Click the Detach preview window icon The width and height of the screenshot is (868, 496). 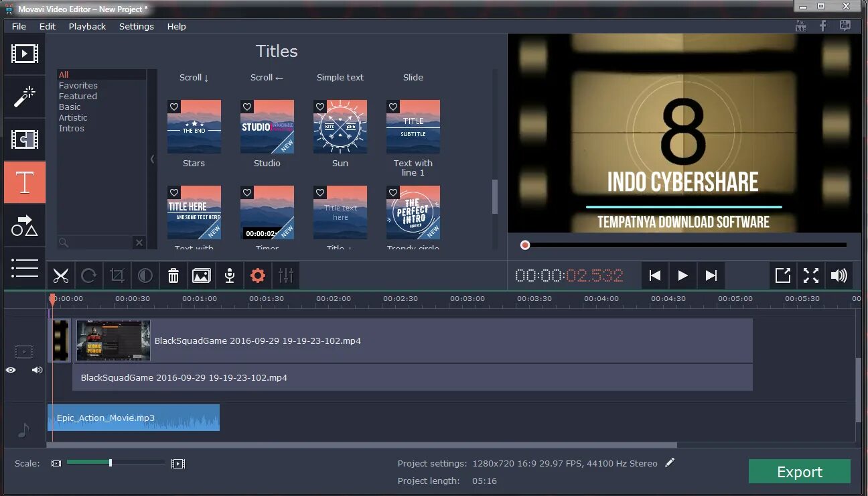point(783,275)
